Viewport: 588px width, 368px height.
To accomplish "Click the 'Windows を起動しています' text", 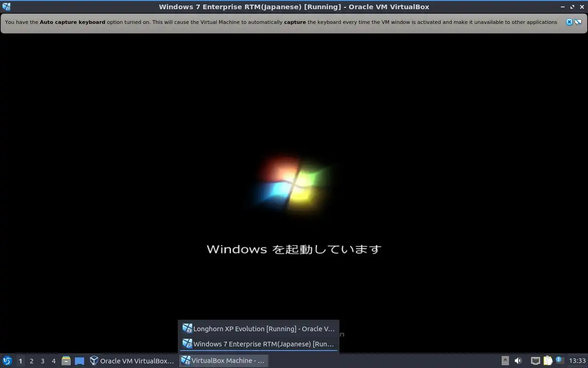I will tap(294, 249).
